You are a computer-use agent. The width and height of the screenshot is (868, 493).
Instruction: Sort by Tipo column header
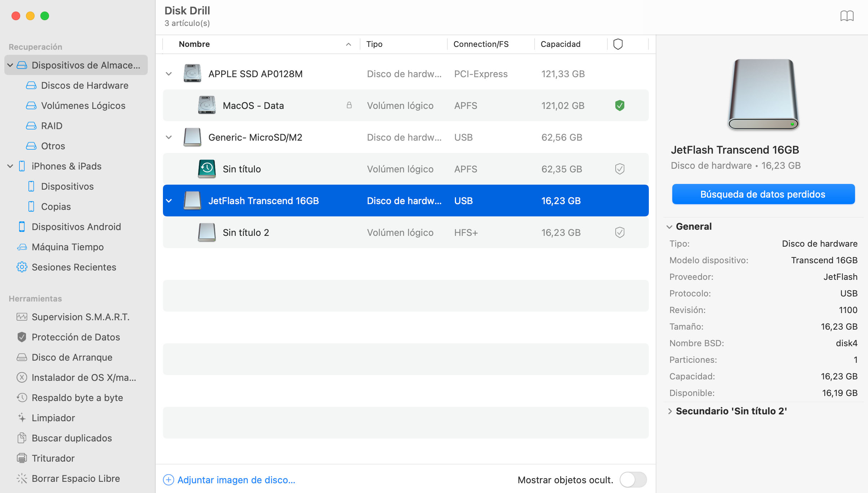(374, 44)
